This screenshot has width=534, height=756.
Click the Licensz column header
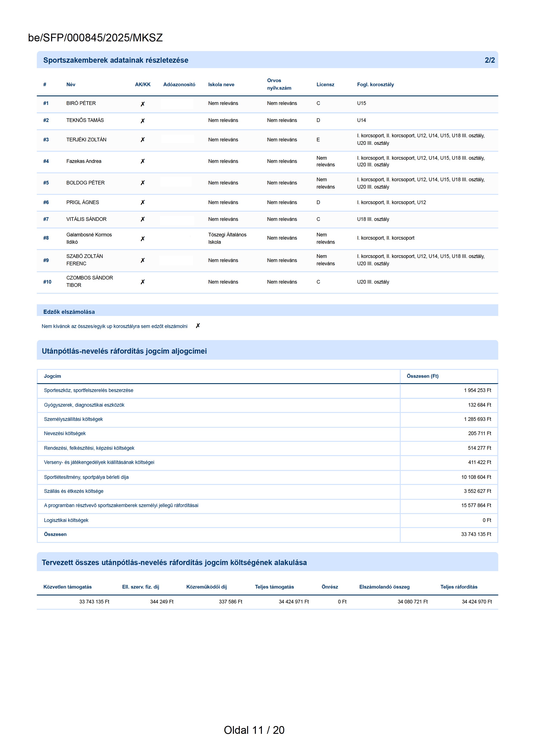click(x=325, y=85)
